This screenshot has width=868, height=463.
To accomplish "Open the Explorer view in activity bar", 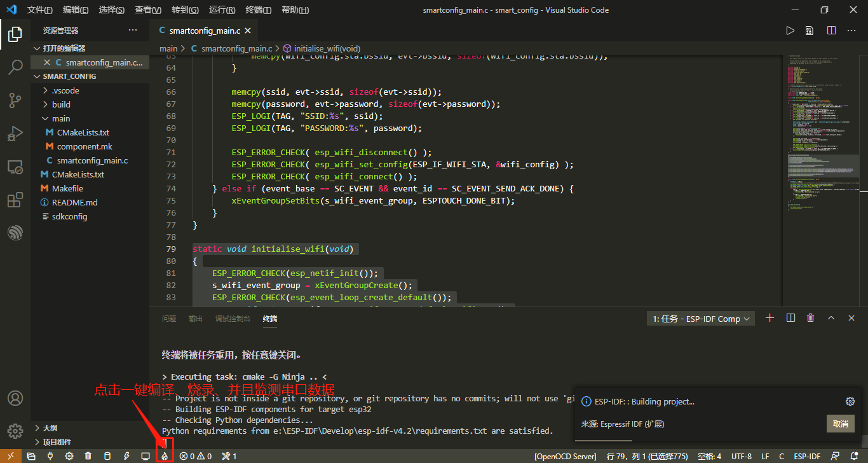I will tap(15, 34).
